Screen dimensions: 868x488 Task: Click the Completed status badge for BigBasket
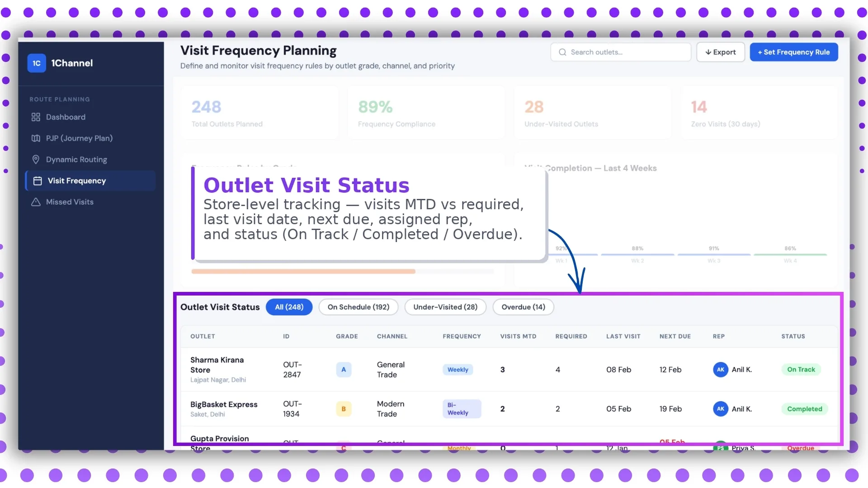coord(804,409)
